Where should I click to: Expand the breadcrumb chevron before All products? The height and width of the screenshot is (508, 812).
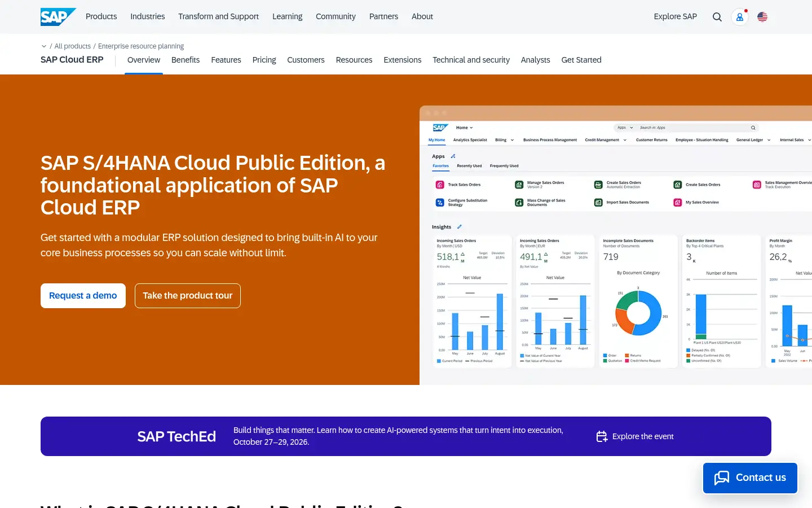tap(44, 46)
